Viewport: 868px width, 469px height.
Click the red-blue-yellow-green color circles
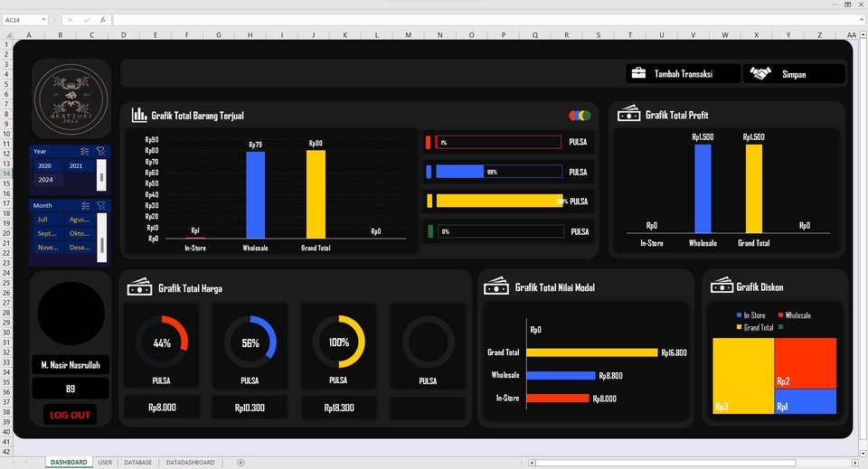[580, 116]
